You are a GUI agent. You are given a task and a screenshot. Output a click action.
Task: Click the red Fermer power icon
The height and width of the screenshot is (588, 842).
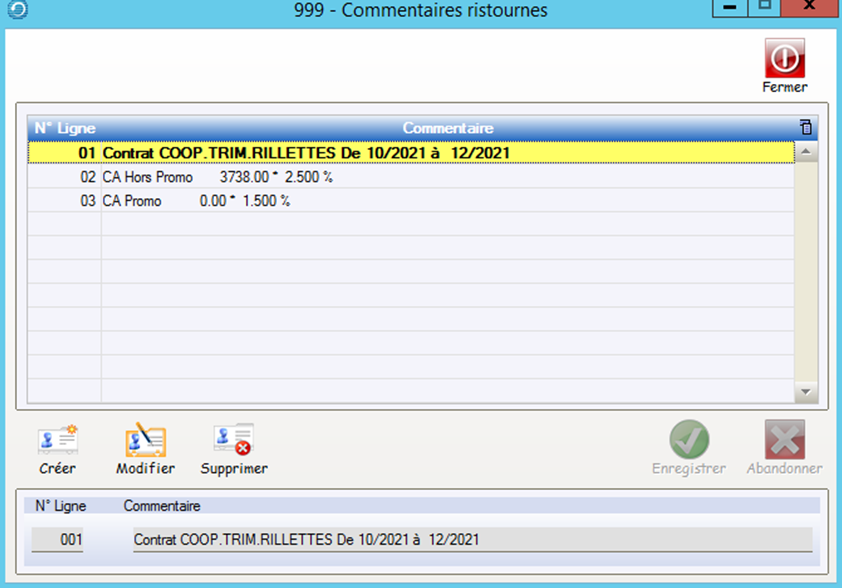click(x=784, y=59)
